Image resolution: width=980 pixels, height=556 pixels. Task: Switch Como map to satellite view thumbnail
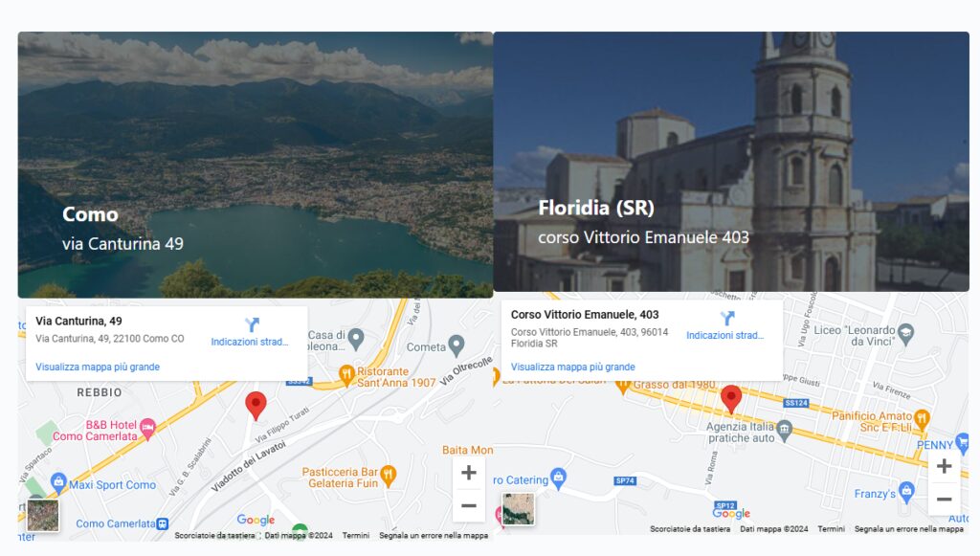[43, 515]
